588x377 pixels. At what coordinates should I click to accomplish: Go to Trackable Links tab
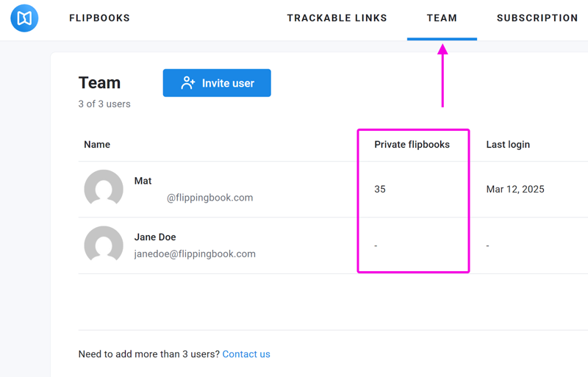337,18
